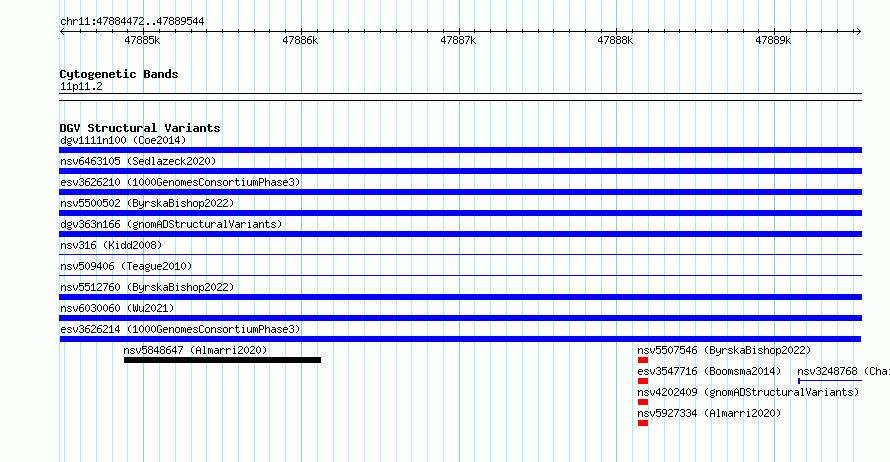
Task: Click the 47888k ruler position
Action: point(615,40)
